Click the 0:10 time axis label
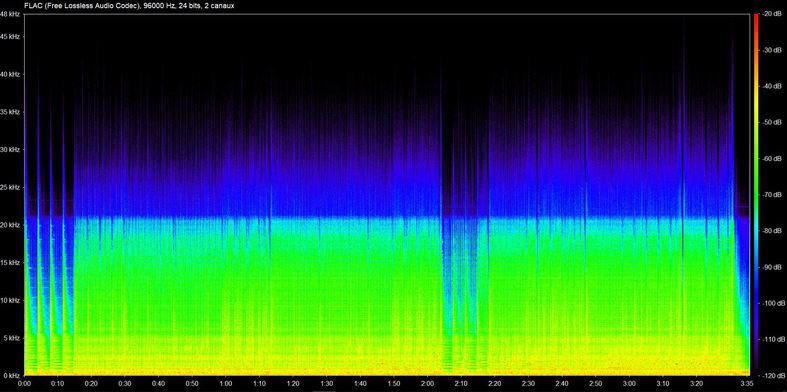 [58, 383]
